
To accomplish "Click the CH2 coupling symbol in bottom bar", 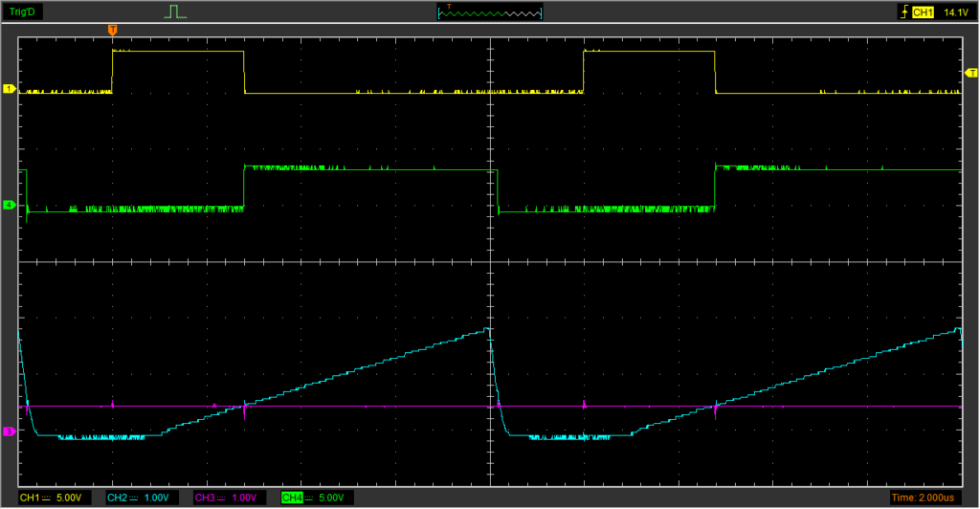I will [135, 498].
